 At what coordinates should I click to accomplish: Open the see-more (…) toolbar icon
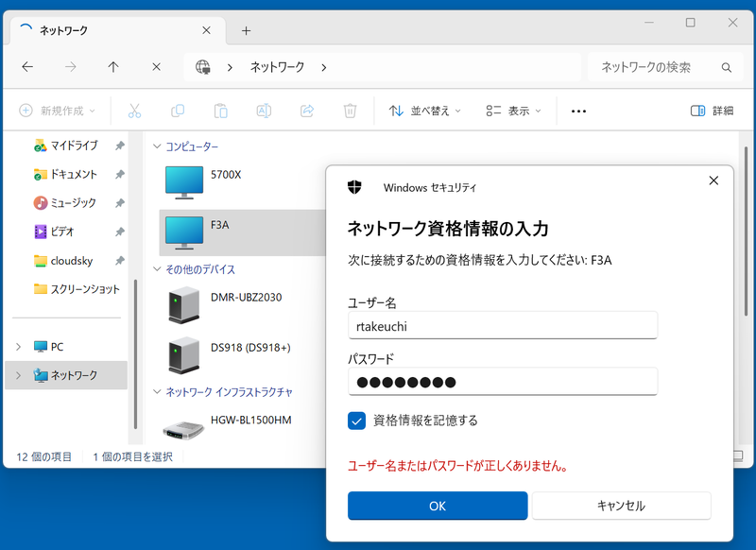(577, 111)
